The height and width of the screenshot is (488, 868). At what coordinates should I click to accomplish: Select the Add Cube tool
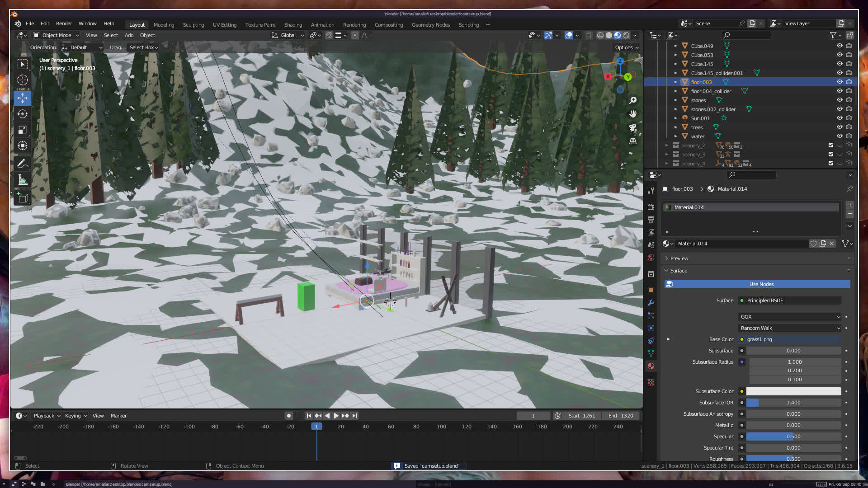coord(22,198)
